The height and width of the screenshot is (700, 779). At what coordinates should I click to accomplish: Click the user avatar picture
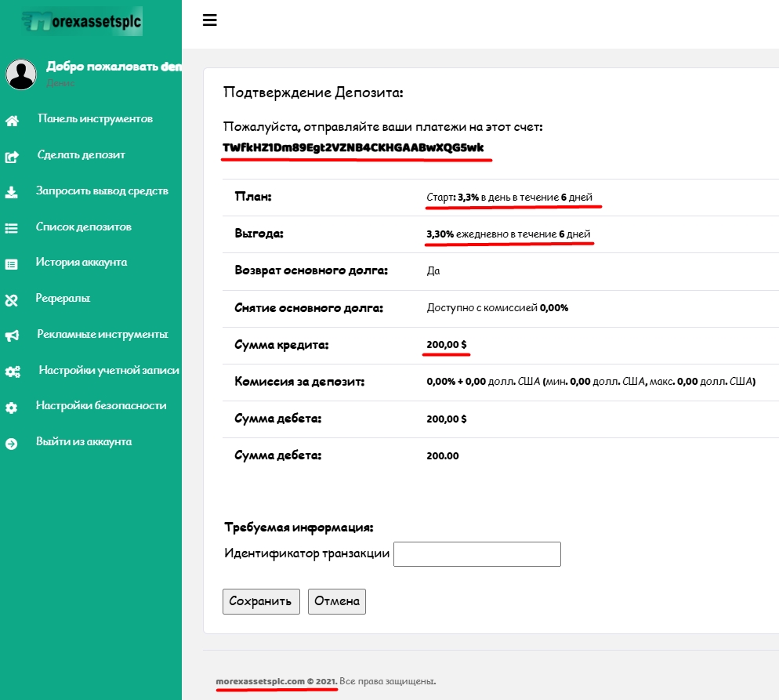coord(21,74)
